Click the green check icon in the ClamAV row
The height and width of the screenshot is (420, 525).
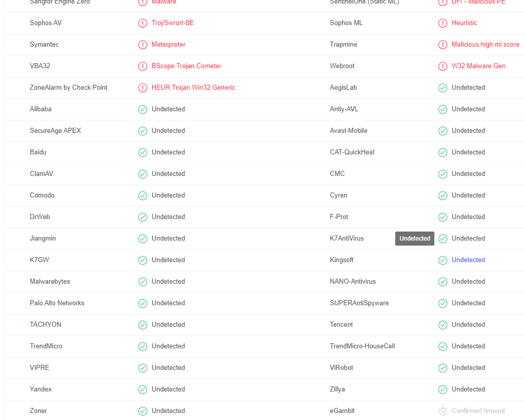(143, 174)
